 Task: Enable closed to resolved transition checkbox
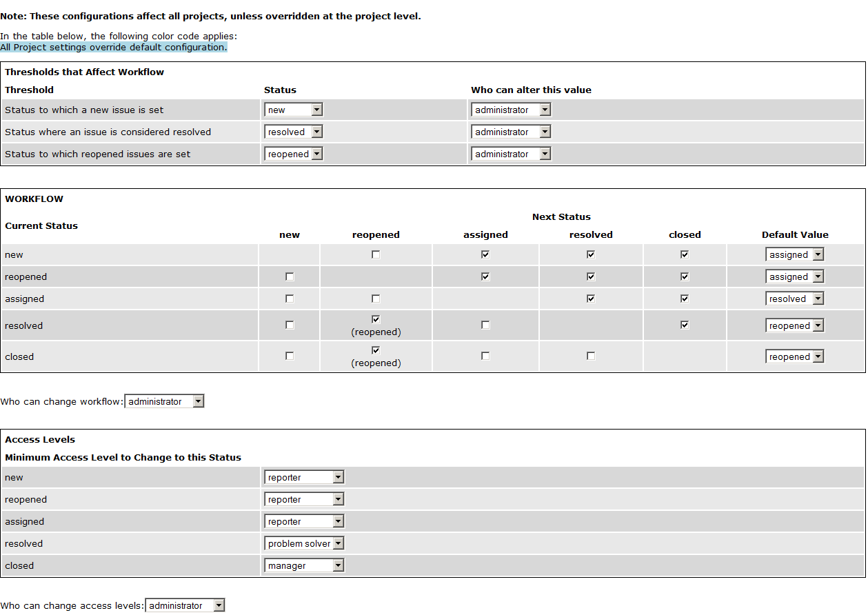591,356
